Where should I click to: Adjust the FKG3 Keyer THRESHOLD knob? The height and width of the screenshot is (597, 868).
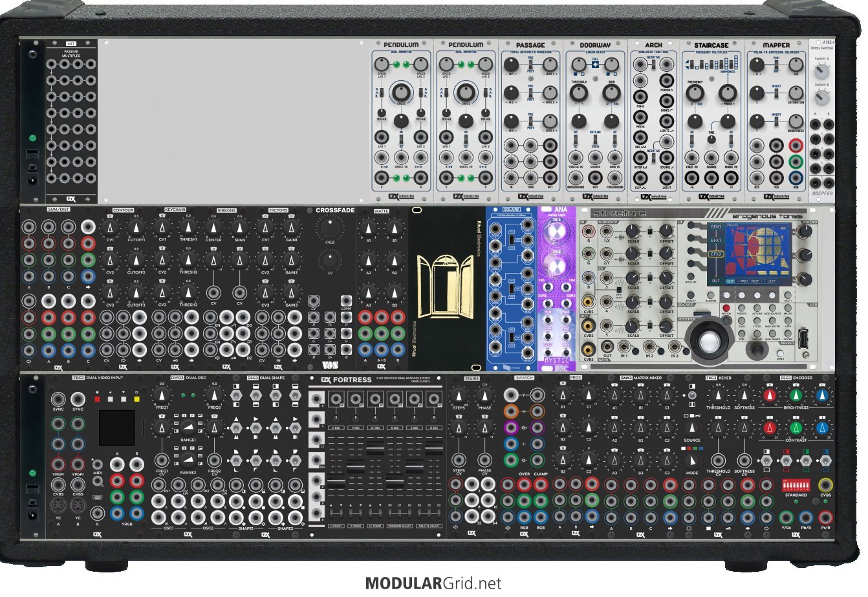pyautogui.click(x=718, y=395)
